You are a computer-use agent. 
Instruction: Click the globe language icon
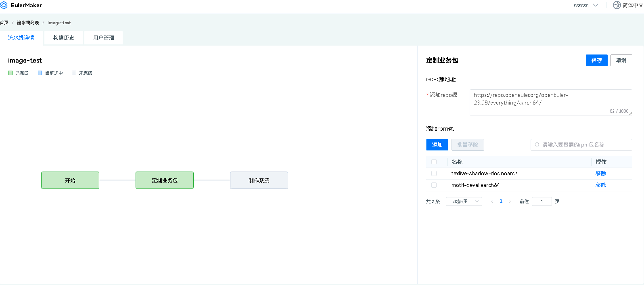coord(617,5)
